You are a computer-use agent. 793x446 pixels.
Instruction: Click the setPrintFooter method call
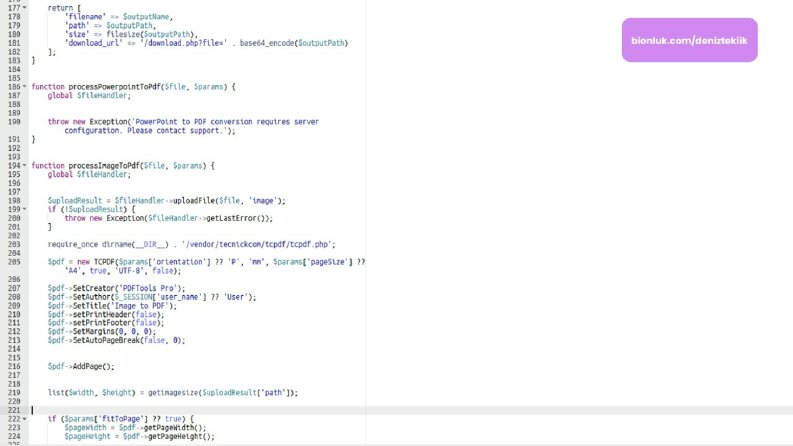point(102,323)
